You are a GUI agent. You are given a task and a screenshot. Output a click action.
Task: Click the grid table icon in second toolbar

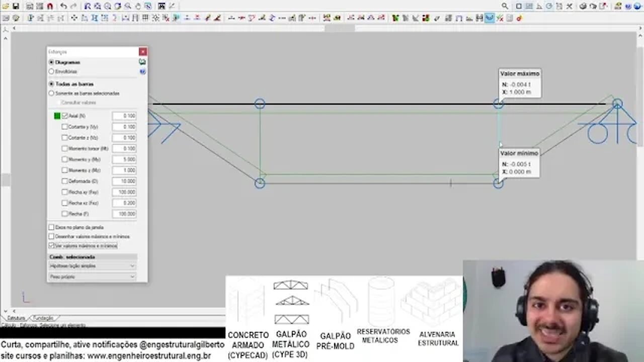coord(145,18)
